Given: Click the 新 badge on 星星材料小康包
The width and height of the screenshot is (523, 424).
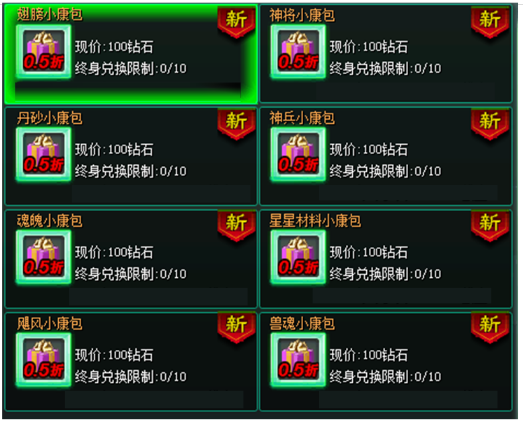Looking at the screenshot, I should (x=490, y=225).
